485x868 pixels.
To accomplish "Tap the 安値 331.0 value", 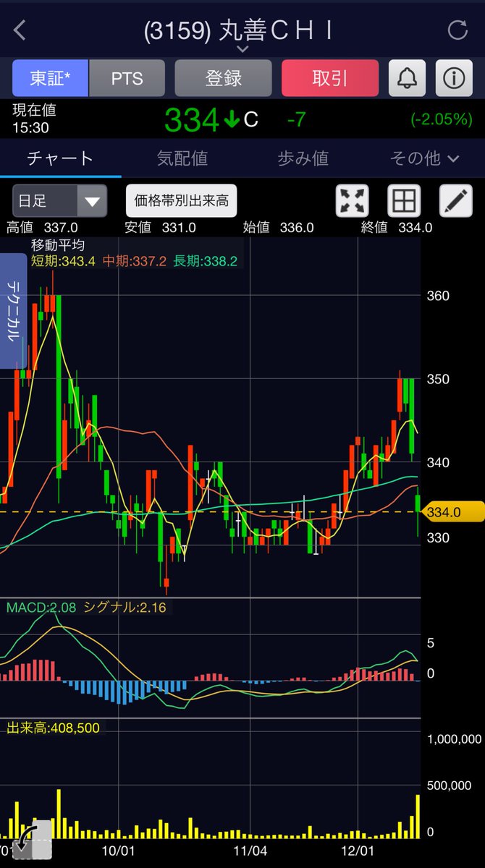I will tap(160, 227).
